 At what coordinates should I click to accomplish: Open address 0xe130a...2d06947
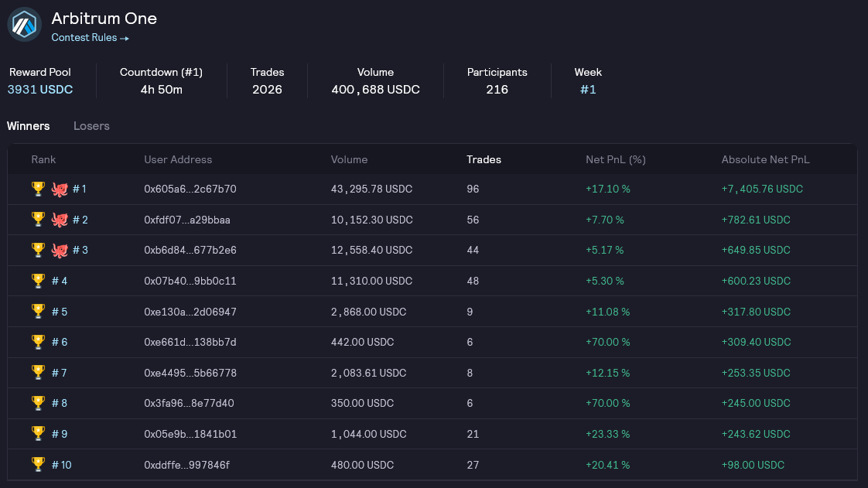(x=190, y=312)
